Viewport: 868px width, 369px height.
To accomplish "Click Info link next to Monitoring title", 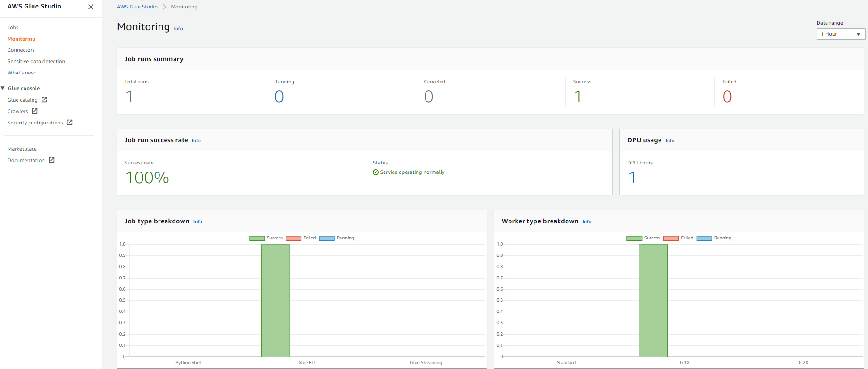I will [178, 29].
